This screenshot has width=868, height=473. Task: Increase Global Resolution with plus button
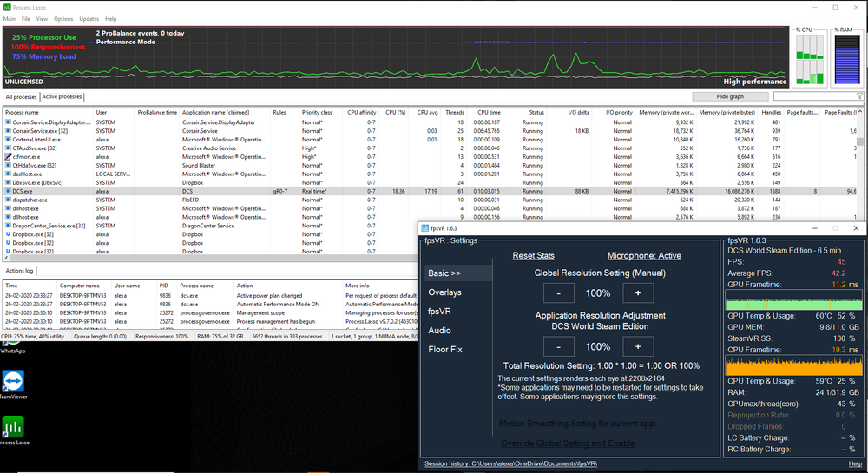point(638,293)
